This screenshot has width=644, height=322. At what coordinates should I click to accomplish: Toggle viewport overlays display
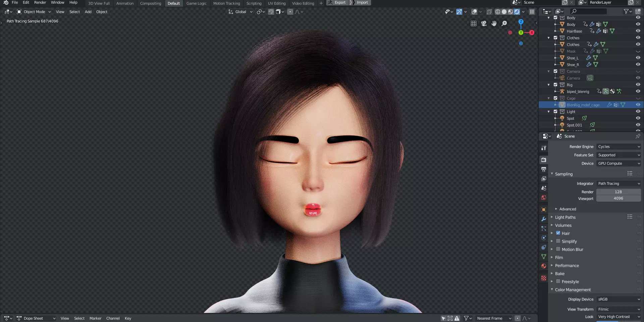tap(474, 12)
